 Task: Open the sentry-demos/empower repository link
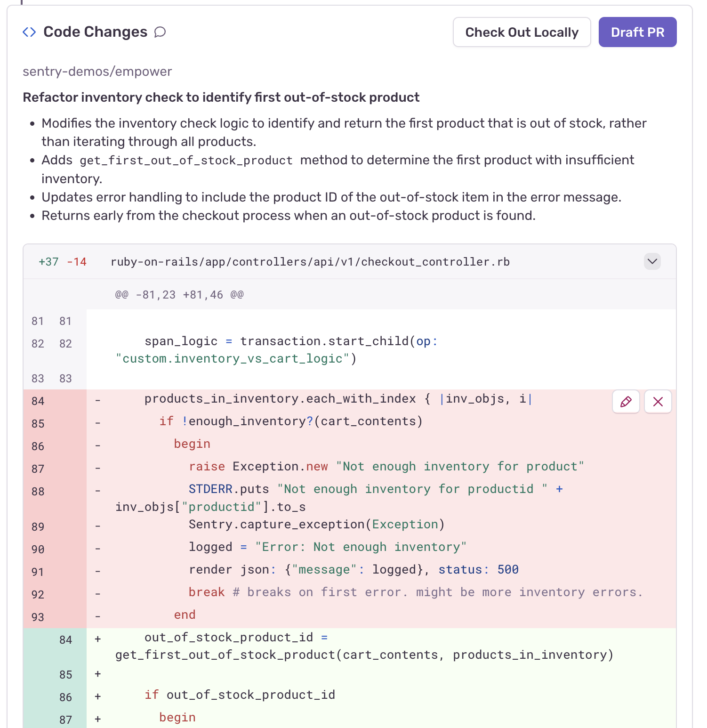97,72
